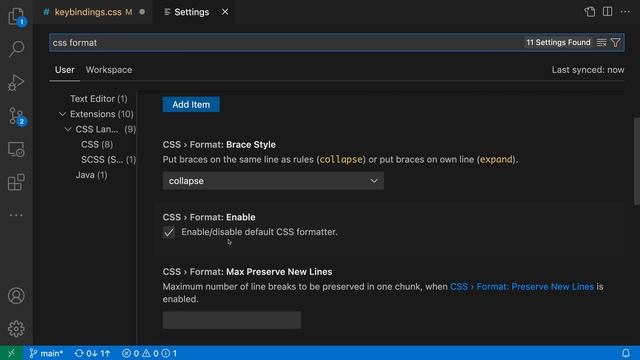Open the Search view in activity bar
Screen dimensions: 640x360
click(x=16, y=49)
